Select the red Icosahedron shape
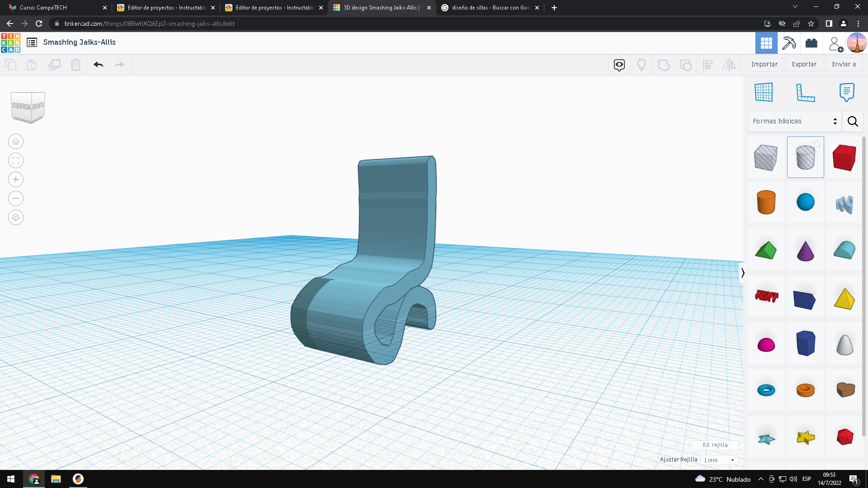 [x=844, y=437]
